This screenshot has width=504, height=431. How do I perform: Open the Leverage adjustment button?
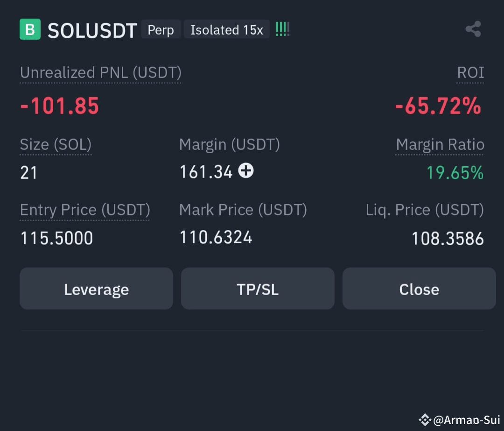pos(97,289)
